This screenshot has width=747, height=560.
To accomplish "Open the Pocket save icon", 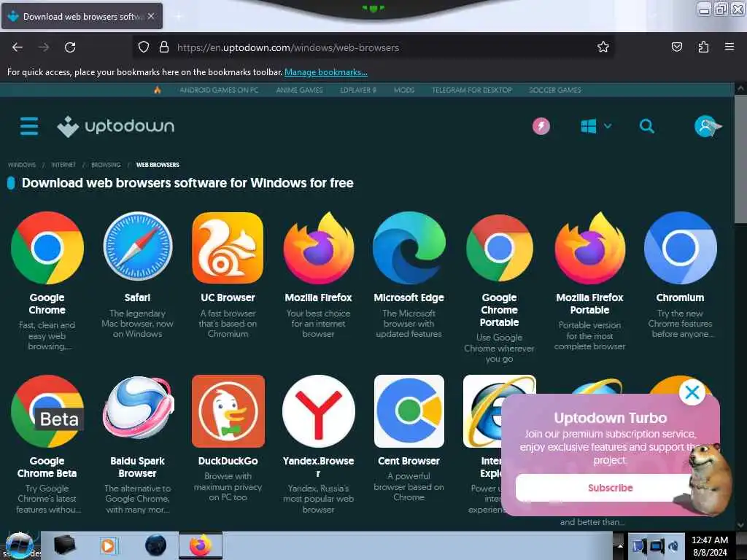I will (x=676, y=47).
